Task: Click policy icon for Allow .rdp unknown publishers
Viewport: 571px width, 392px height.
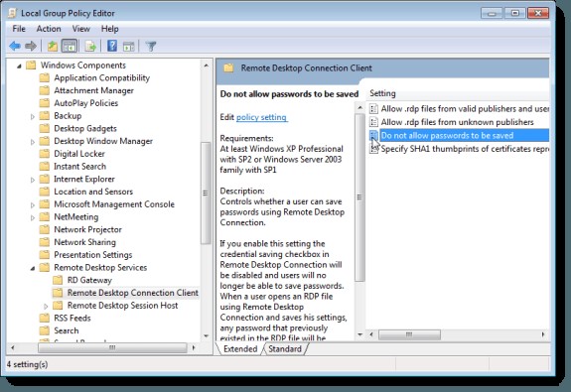Action: click(373, 122)
